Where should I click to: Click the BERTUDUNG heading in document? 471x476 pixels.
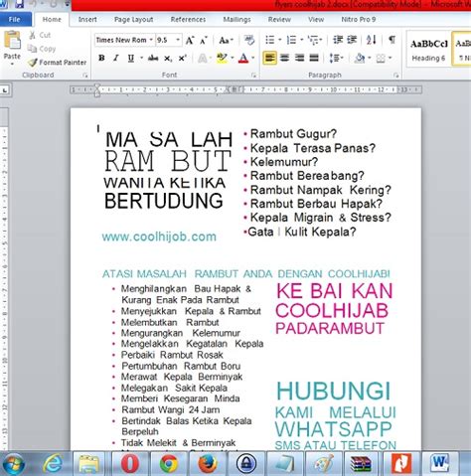coord(164,201)
